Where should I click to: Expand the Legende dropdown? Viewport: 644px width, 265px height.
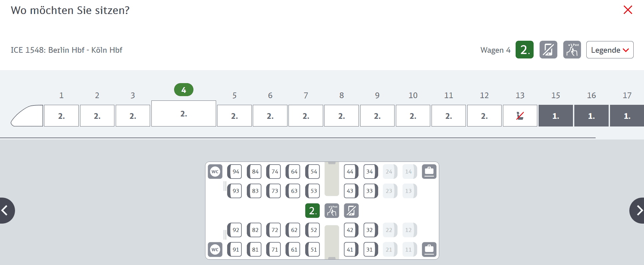point(610,50)
